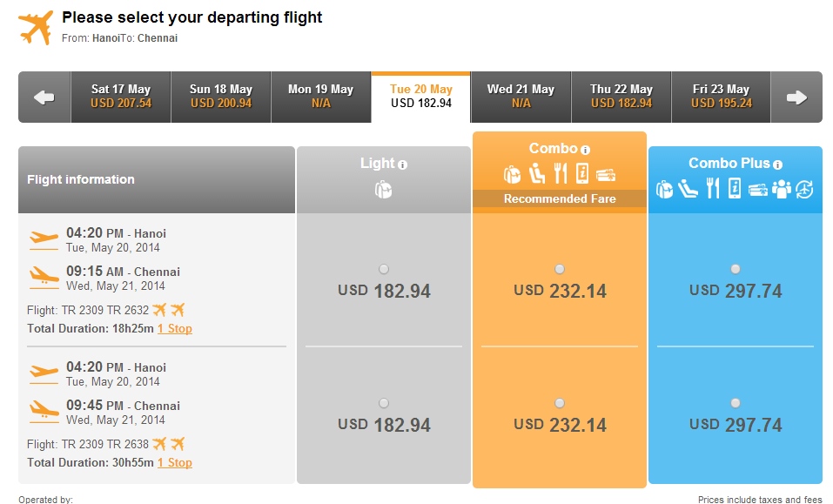Click the Combo Plus flight change icon
This screenshot has width=833, height=504.
pos(805,189)
